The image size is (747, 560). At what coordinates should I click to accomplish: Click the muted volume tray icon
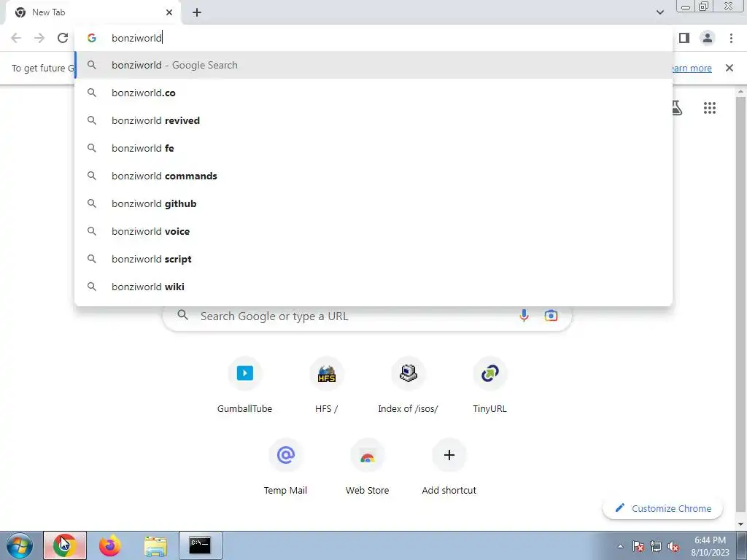(x=673, y=546)
